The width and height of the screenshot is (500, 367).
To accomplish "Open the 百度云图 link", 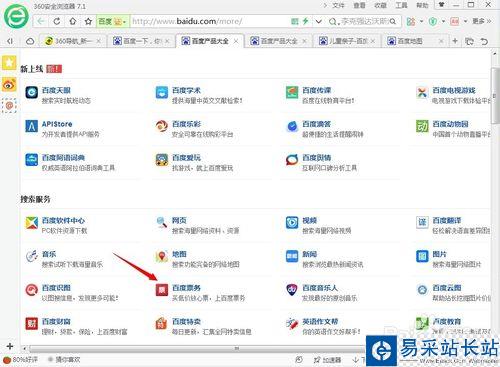I will 446,287.
